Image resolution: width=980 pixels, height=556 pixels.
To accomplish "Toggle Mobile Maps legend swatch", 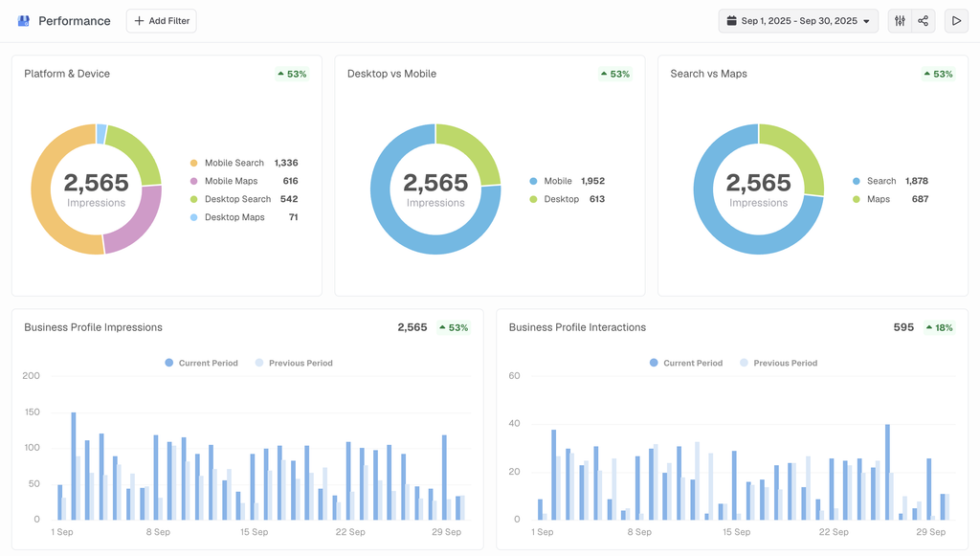I will (193, 181).
